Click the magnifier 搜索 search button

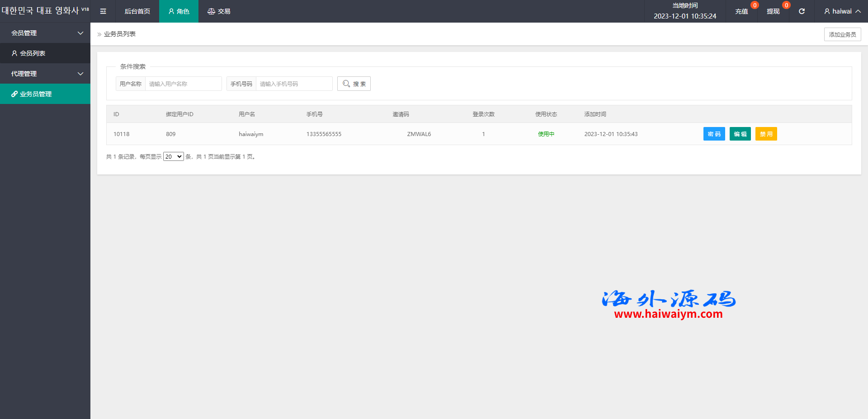point(354,84)
